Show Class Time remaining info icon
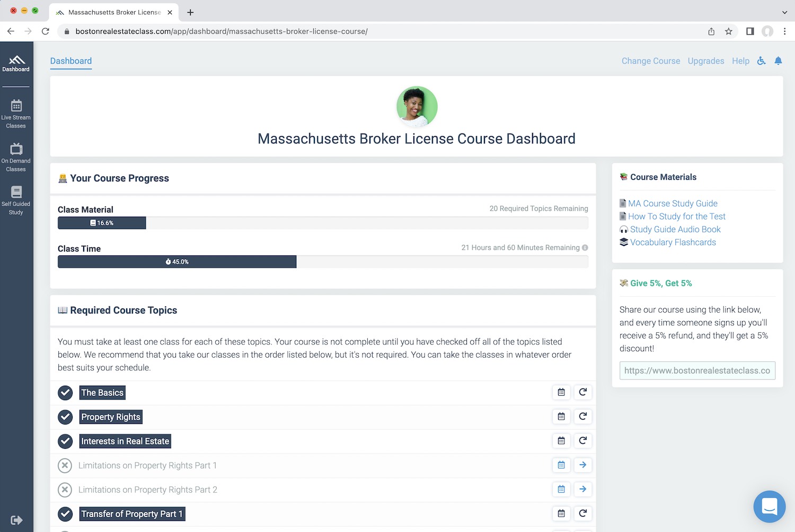The width and height of the screenshot is (795, 532). coord(585,247)
